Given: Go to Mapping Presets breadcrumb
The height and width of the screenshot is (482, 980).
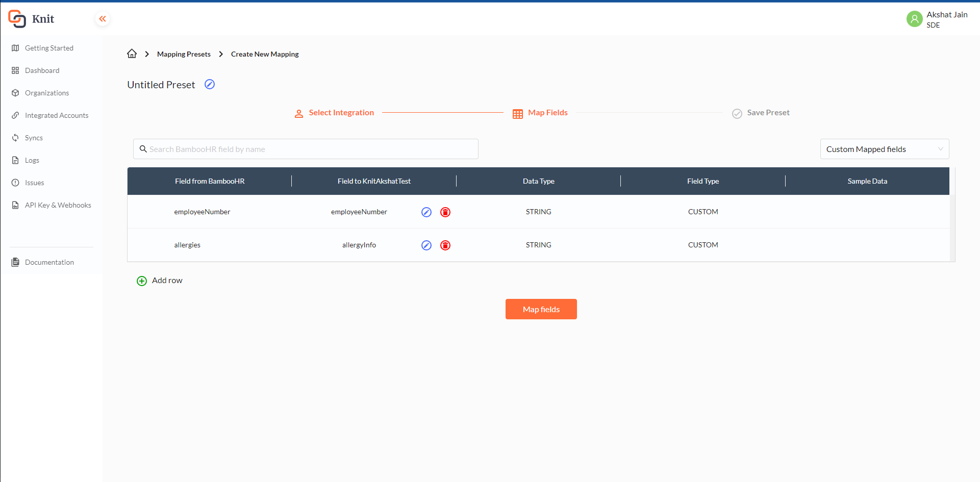Looking at the screenshot, I should tap(184, 54).
